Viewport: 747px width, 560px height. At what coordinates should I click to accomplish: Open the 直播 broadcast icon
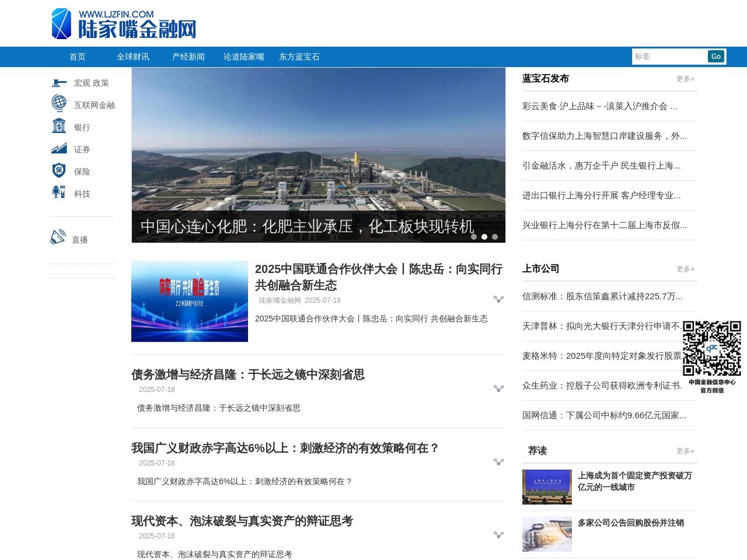click(x=57, y=237)
